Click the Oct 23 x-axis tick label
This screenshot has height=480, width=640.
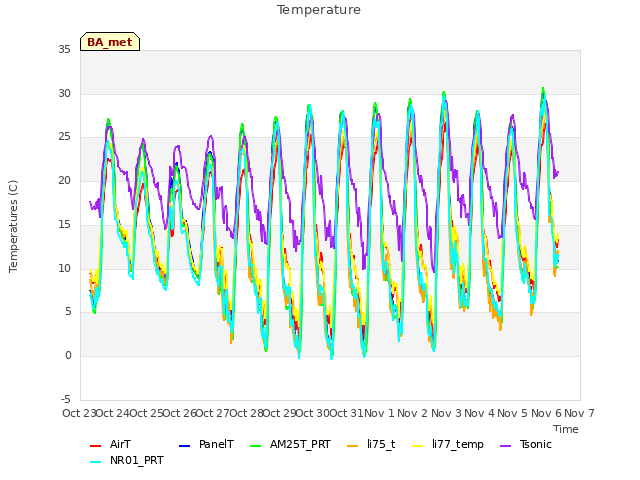(x=79, y=413)
